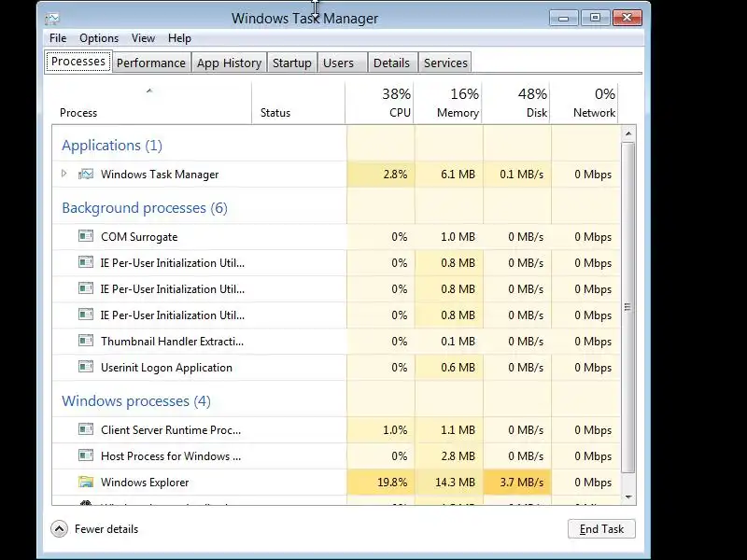Click the scrollbar down arrow

(628, 497)
